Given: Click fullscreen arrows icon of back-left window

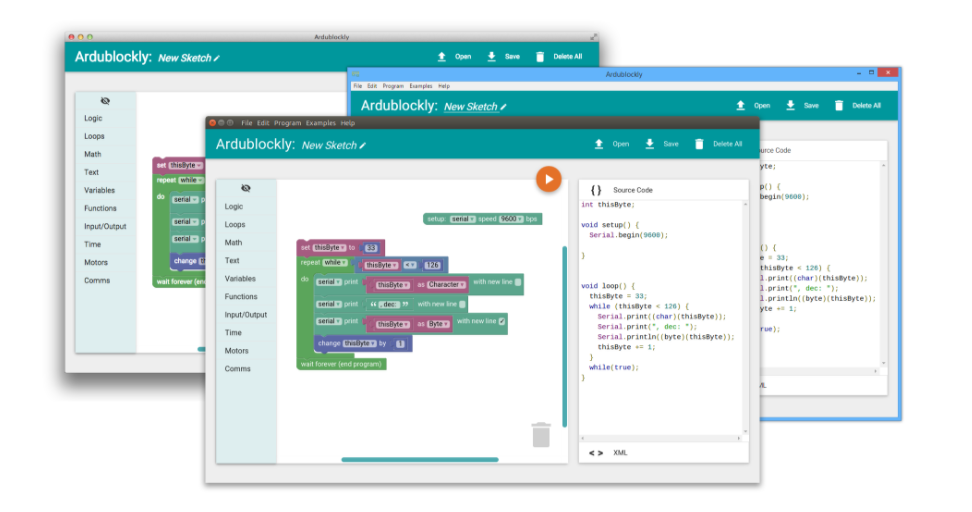Looking at the screenshot, I should [x=593, y=37].
